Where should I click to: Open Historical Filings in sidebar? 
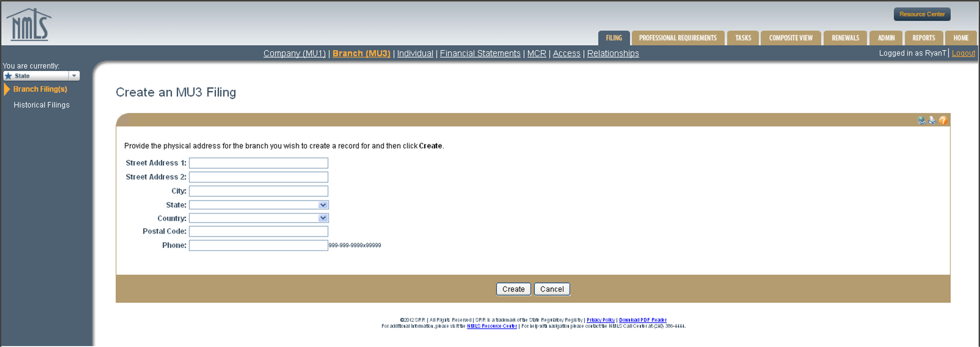pyautogui.click(x=41, y=105)
